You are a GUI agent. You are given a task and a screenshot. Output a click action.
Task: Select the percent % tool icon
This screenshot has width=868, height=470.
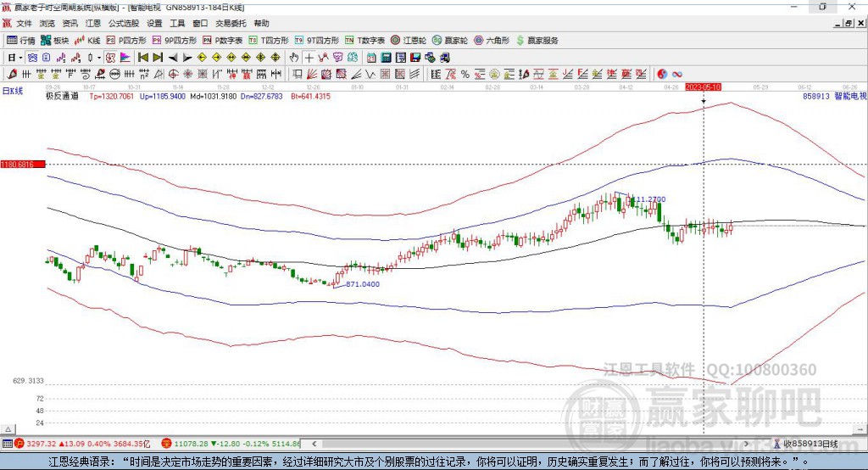(x=465, y=75)
